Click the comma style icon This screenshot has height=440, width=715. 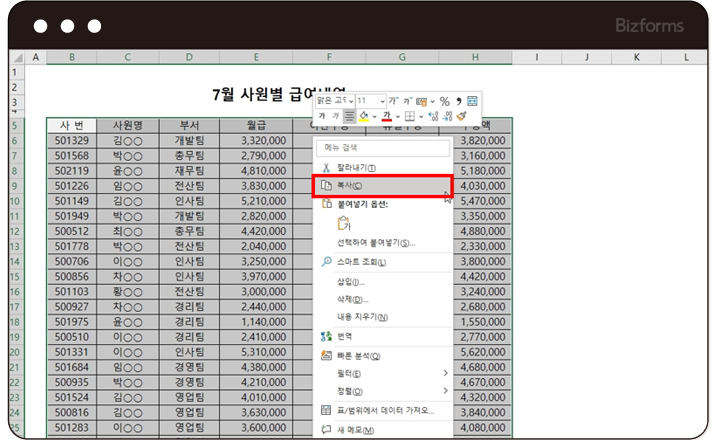pyautogui.click(x=459, y=101)
